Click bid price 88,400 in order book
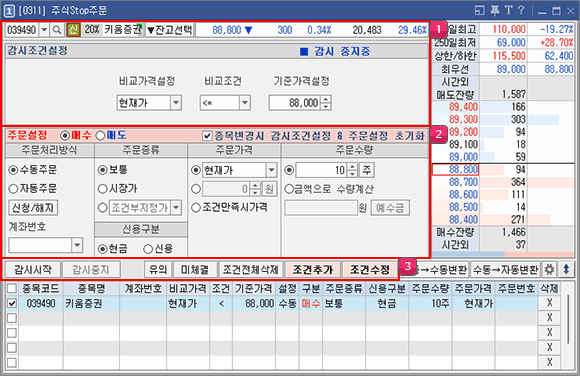The image size is (580, 376). [x=463, y=219]
